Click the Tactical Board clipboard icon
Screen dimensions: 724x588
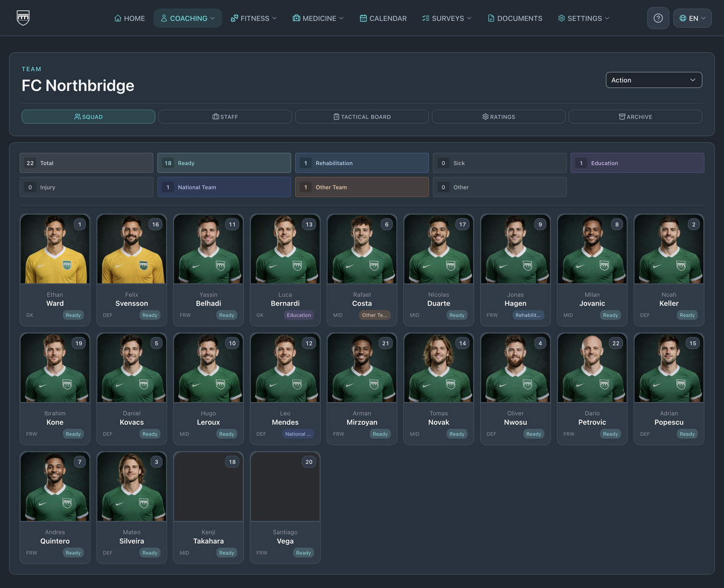click(x=336, y=117)
